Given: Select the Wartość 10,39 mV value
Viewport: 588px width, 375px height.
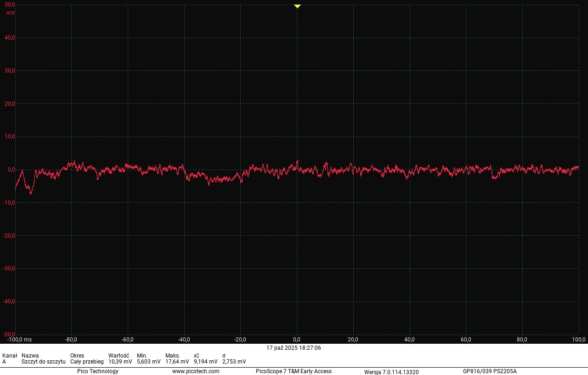Looking at the screenshot, I should coord(120,362).
